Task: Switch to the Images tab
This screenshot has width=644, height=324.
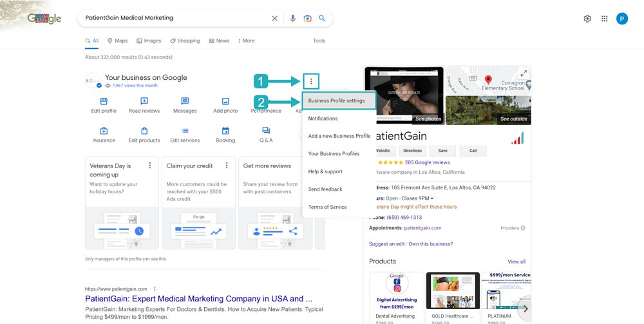Action: pos(149,41)
